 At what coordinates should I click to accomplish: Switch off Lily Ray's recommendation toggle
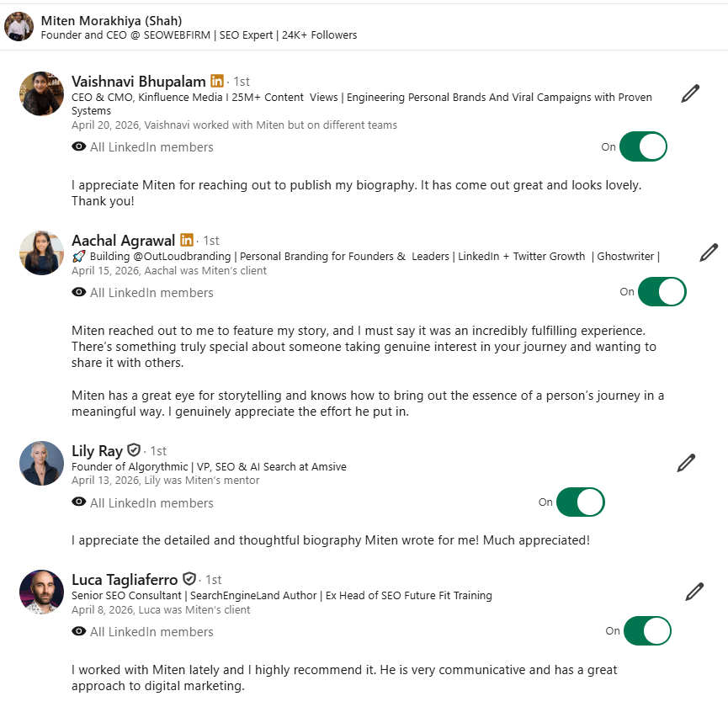[580, 502]
